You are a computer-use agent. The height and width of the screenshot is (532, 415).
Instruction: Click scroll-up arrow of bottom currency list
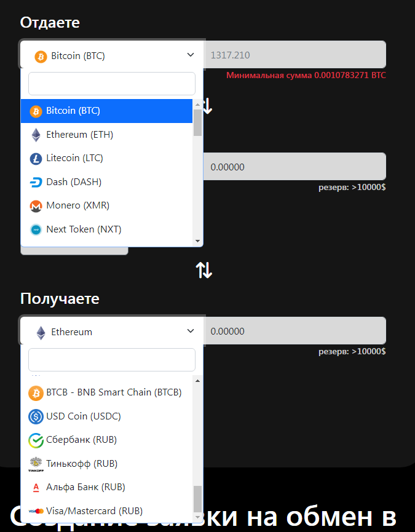click(198, 381)
